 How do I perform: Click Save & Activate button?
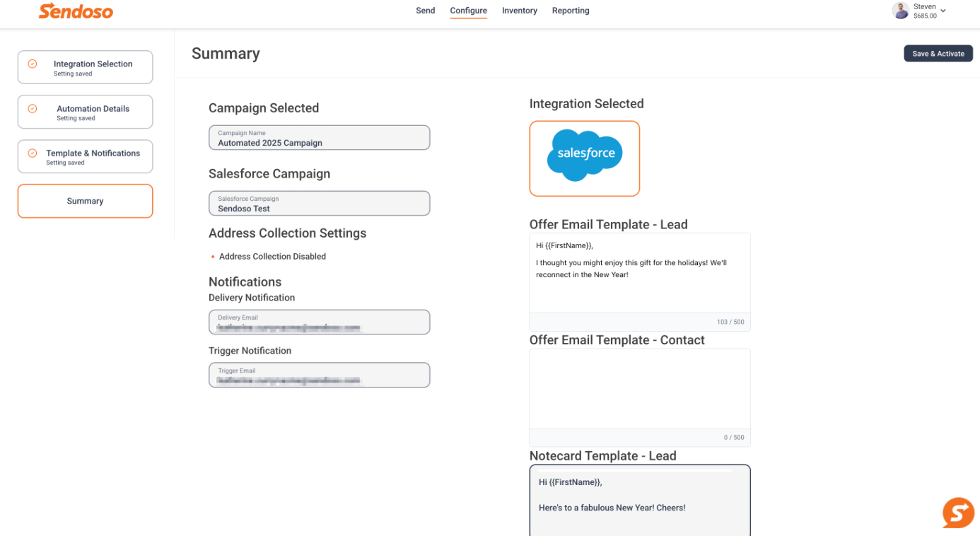coord(938,54)
